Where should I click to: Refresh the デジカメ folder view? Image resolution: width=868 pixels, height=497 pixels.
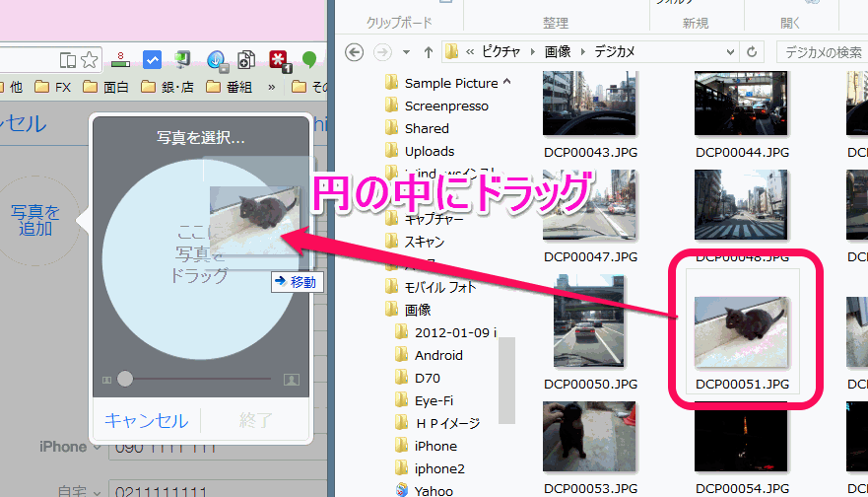tap(753, 51)
